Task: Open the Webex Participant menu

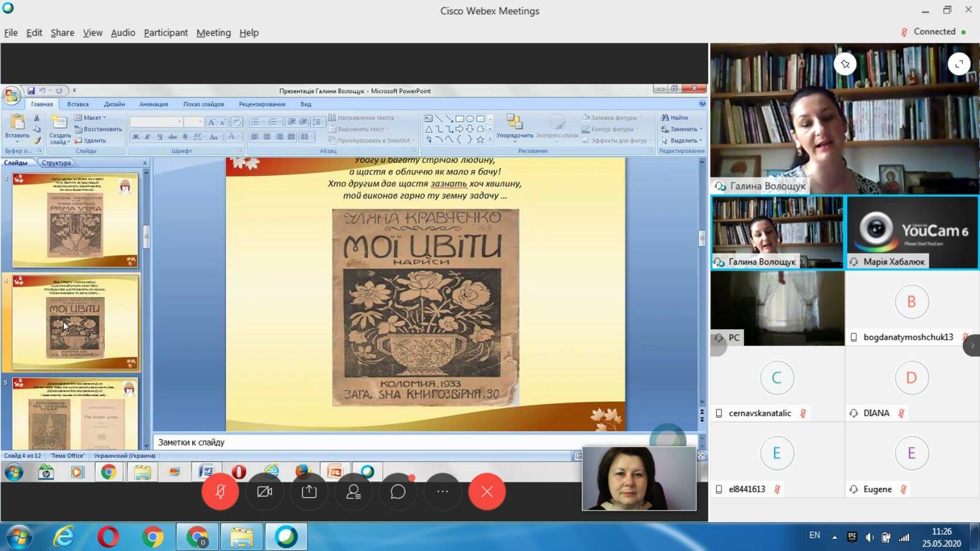Action: point(166,32)
